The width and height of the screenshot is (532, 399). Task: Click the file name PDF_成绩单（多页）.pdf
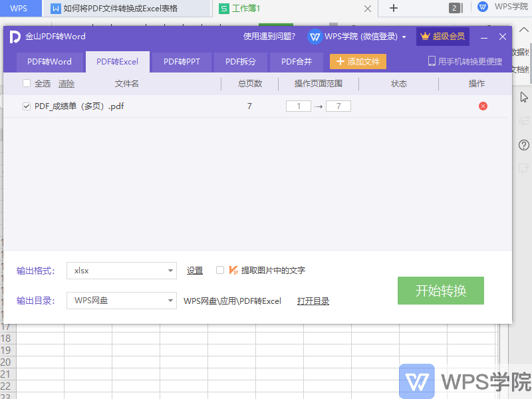[x=79, y=106]
